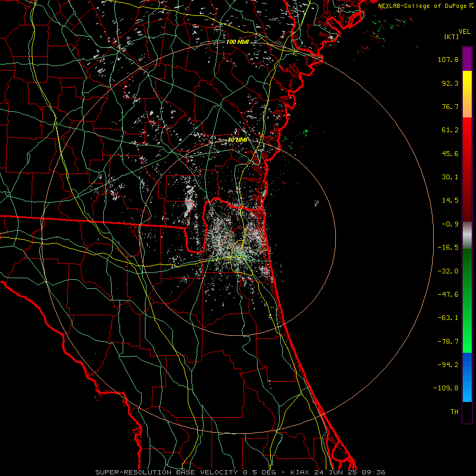Click the -0.9 legend value
The height and width of the screenshot is (476, 476).
point(450,224)
